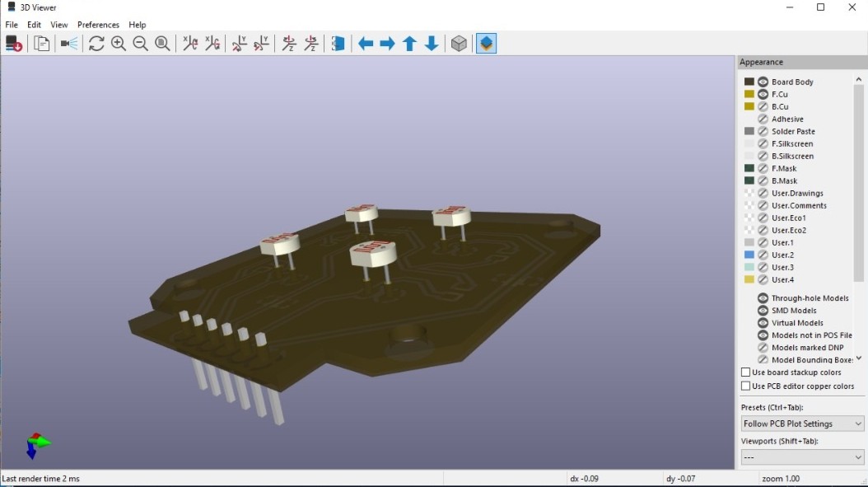Click the Zoom to fit icon

pyautogui.click(x=162, y=43)
